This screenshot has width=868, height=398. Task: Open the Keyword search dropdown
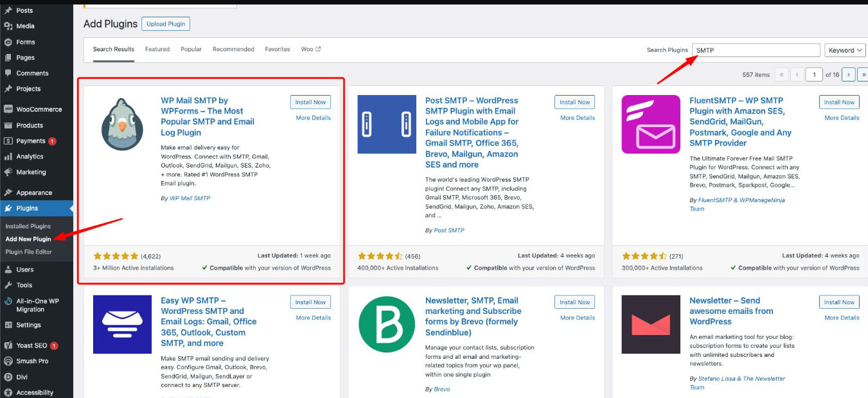pyautogui.click(x=845, y=49)
